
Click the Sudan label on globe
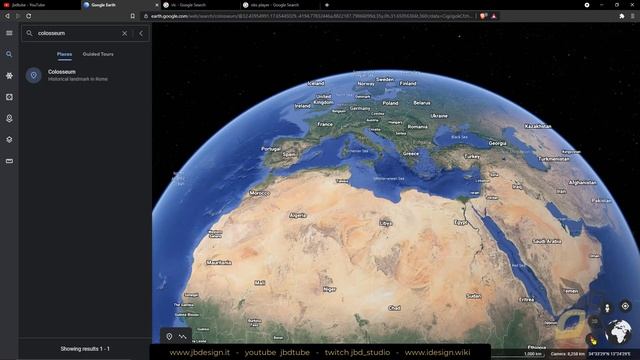pyautogui.click(x=473, y=296)
